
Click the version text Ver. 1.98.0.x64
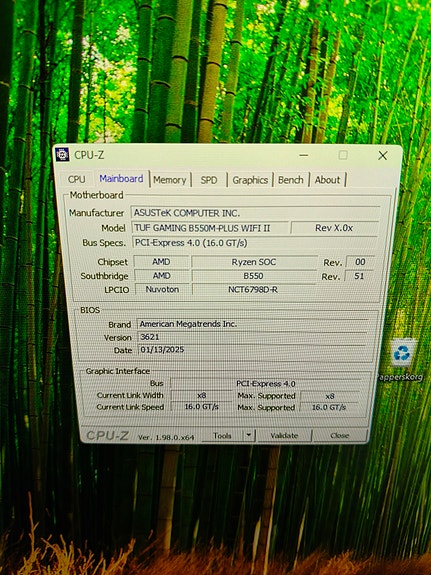166,437
